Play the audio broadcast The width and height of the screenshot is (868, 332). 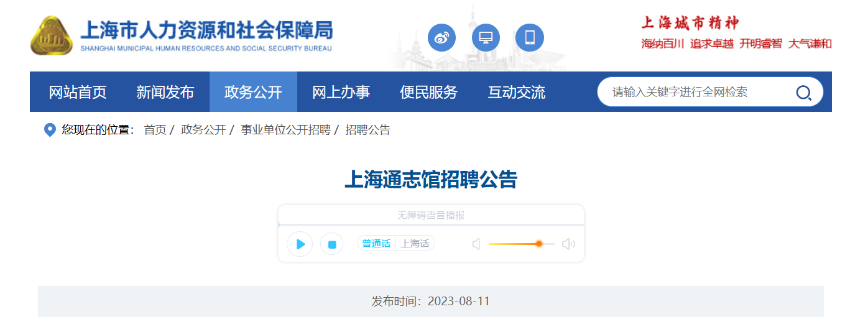(x=300, y=244)
